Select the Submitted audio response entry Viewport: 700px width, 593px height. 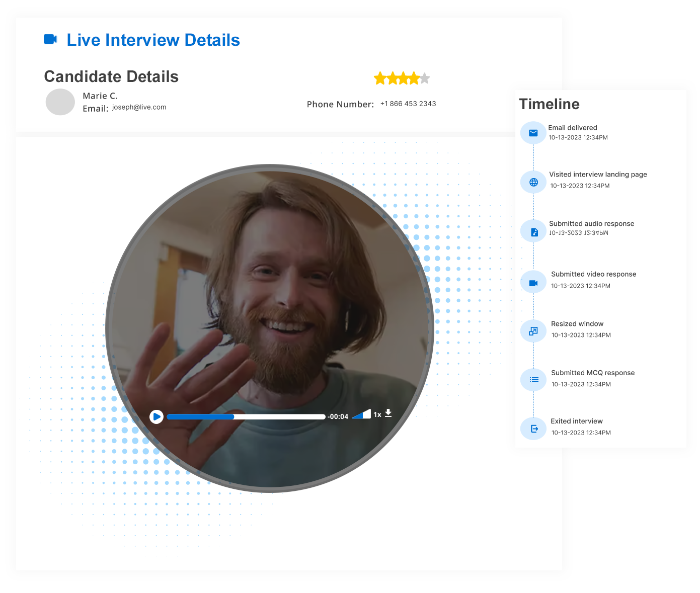pyautogui.click(x=577, y=231)
